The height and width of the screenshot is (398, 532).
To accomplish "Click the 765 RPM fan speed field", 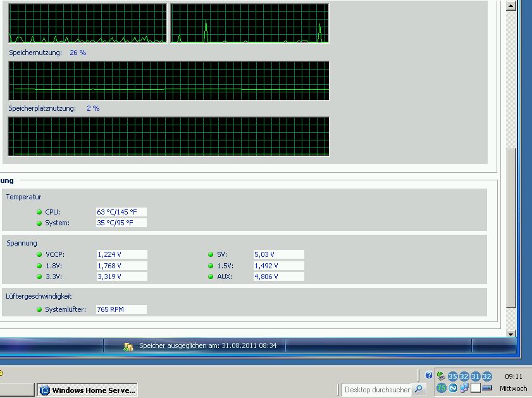I will (121, 309).
